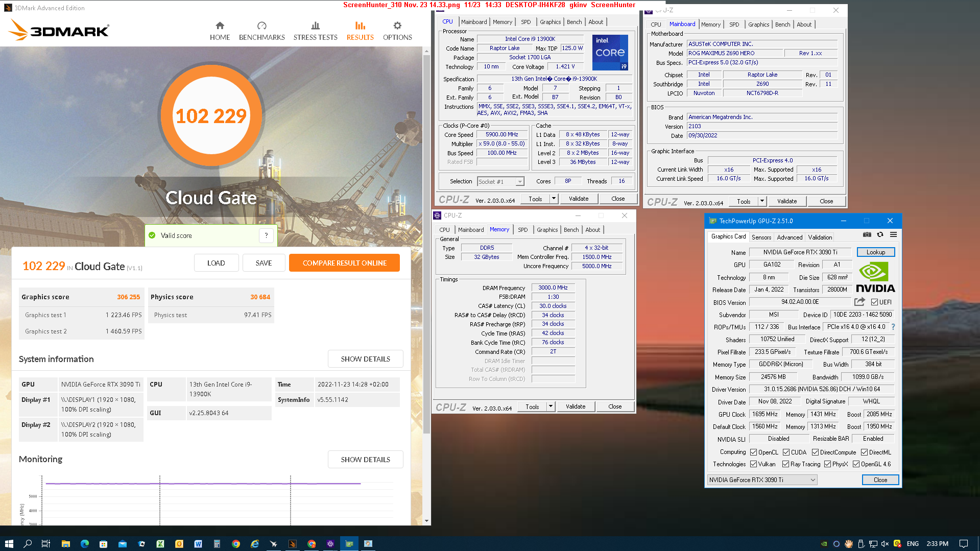This screenshot has width=980, height=551.
Task: Open Excel from taskbar
Action: (160, 543)
